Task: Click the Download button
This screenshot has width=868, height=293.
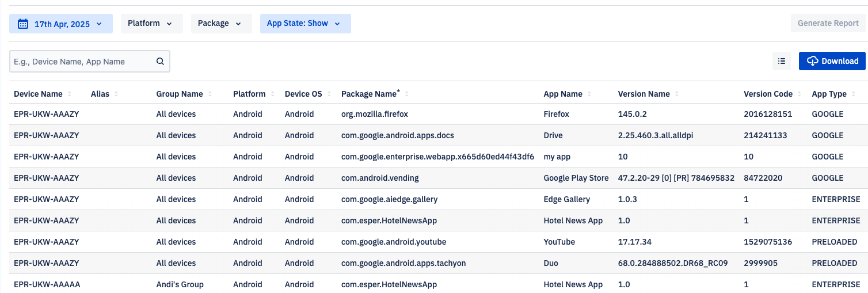Action: tap(832, 61)
